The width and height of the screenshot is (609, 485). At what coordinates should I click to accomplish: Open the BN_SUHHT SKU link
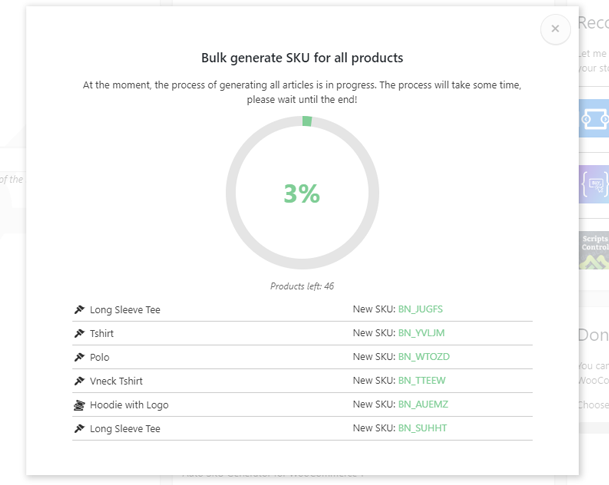pyautogui.click(x=422, y=429)
